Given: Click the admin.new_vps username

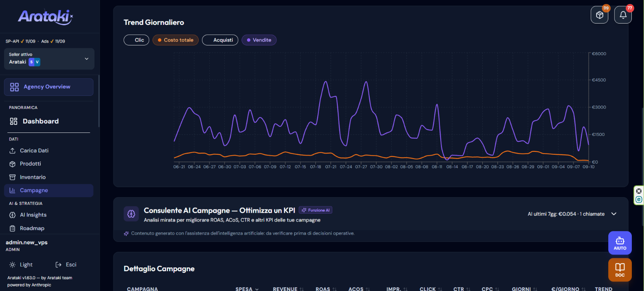Looking at the screenshot, I should (x=26, y=243).
